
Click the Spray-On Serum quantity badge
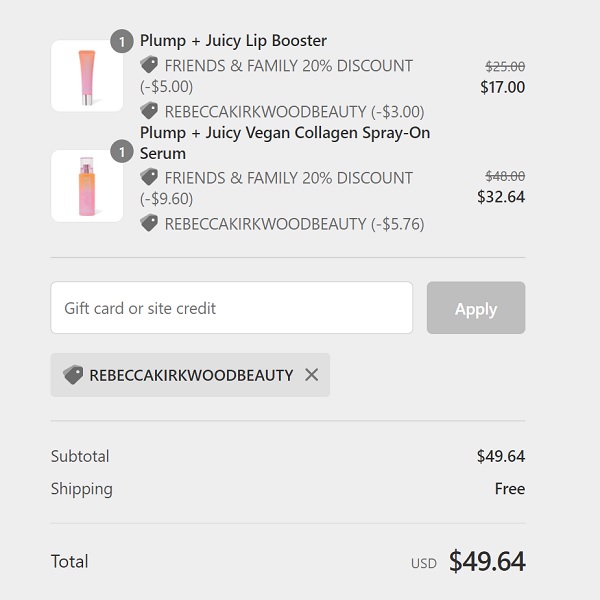[x=122, y=152]
